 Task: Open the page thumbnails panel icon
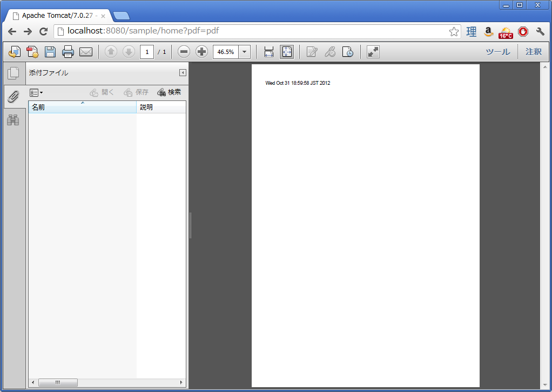point(13,72)
